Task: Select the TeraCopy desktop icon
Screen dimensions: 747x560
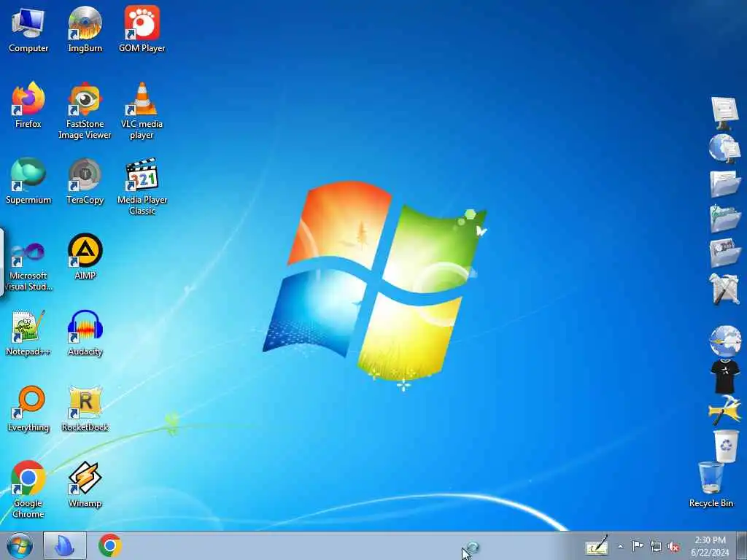Action: coord(85,181)
